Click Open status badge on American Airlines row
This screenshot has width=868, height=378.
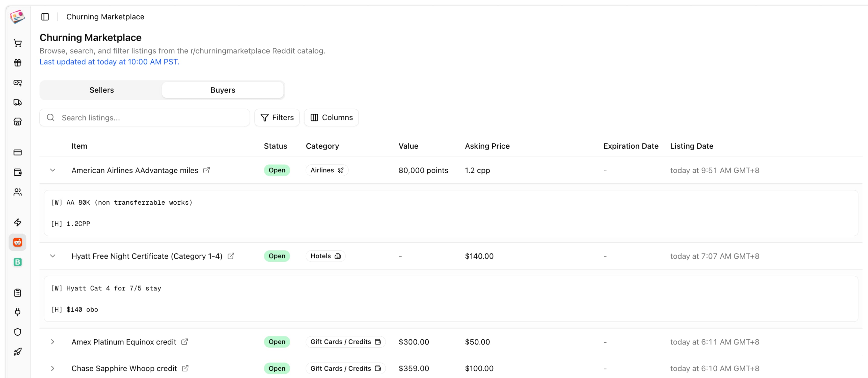277,170
